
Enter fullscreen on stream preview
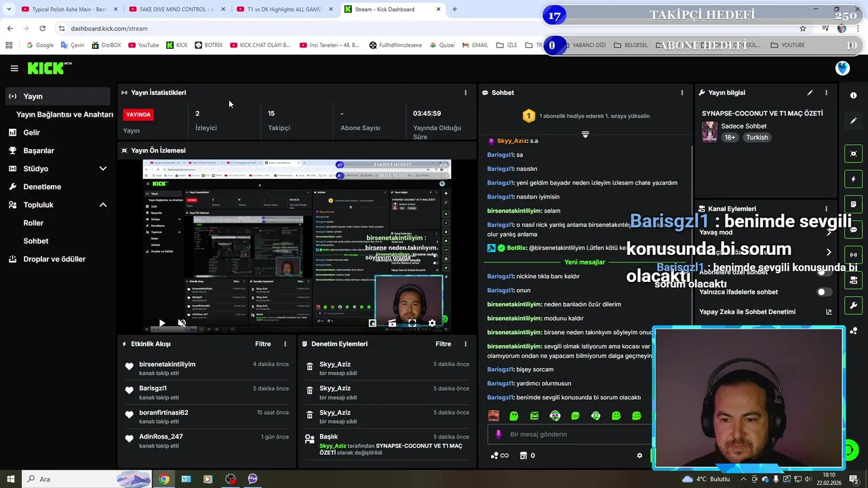(412, 323)
